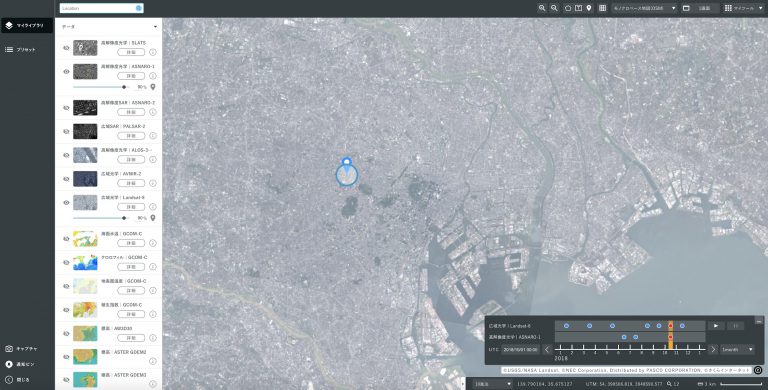Open the base map dropdown in top toolbar
768x390 pixels.
click(644, 8)
